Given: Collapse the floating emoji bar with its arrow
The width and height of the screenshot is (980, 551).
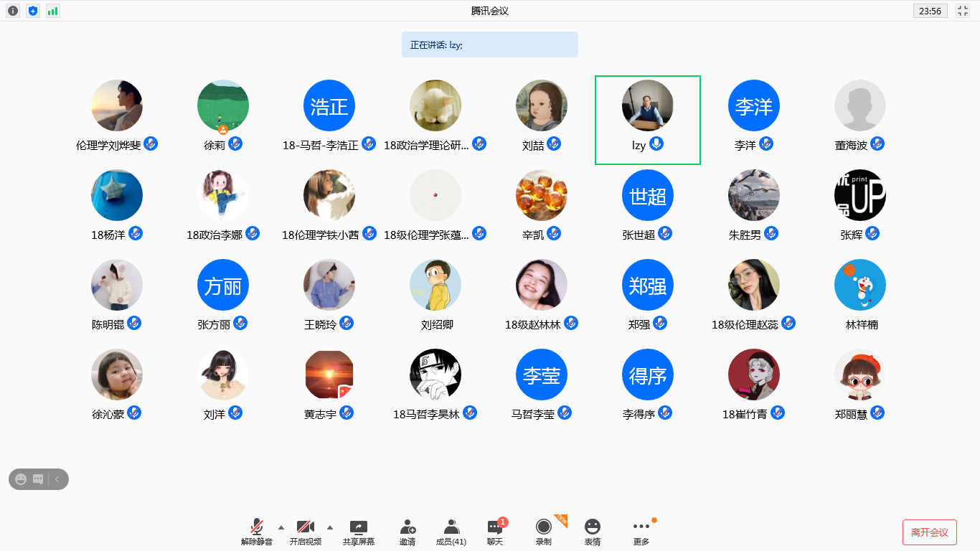Looking at the screenshot, I should (57, 479).
